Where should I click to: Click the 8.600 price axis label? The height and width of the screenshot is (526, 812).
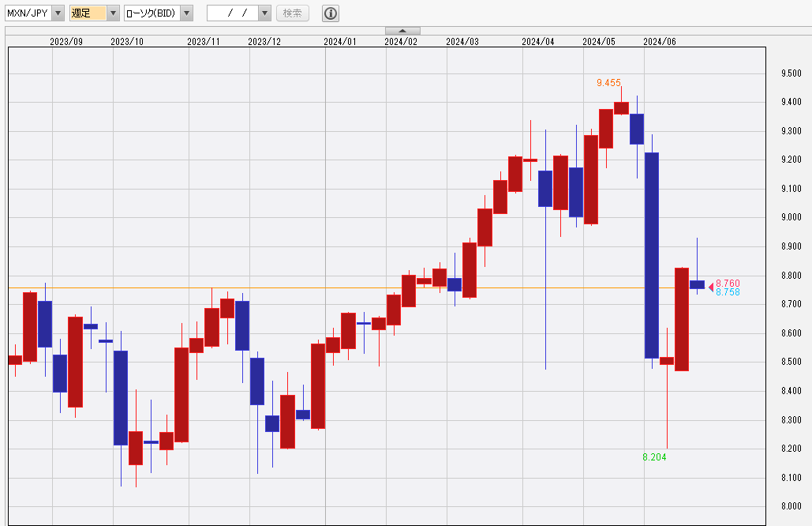pos(791,333)
